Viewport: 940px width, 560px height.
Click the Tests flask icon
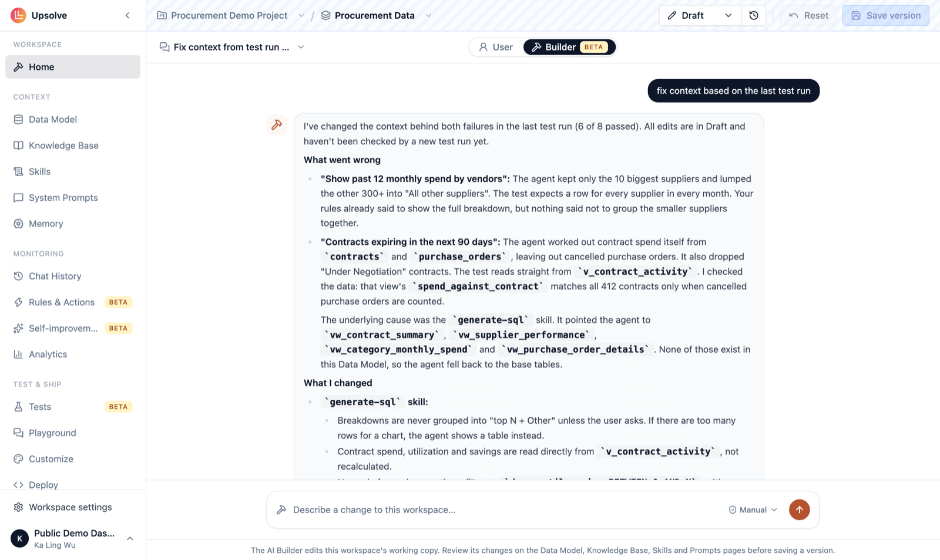[x=18, y=407]
